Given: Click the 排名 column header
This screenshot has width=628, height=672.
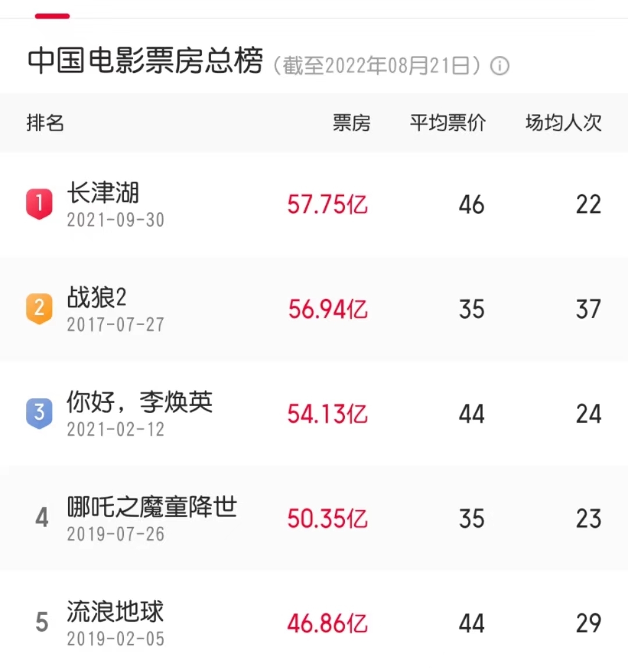Looking at the screenshot, I should coord(45,123).
